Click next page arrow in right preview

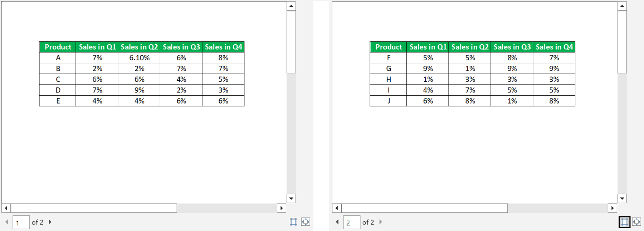click(381, 222)
